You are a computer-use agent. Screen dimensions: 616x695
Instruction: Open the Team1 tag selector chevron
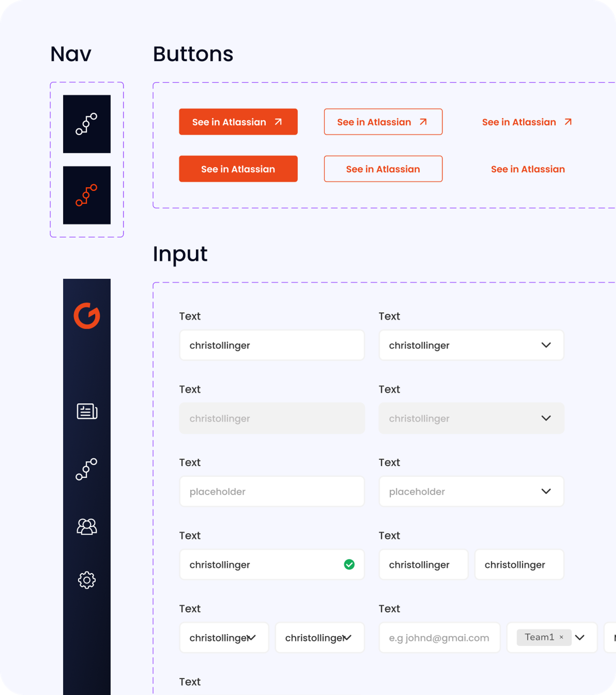(580, 638)
